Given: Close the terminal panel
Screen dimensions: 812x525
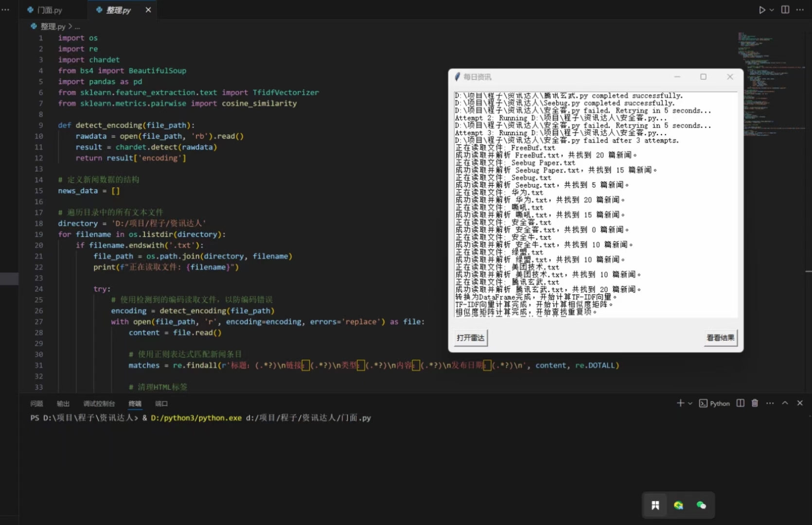Looking at the screenshot, I should 800,403.
